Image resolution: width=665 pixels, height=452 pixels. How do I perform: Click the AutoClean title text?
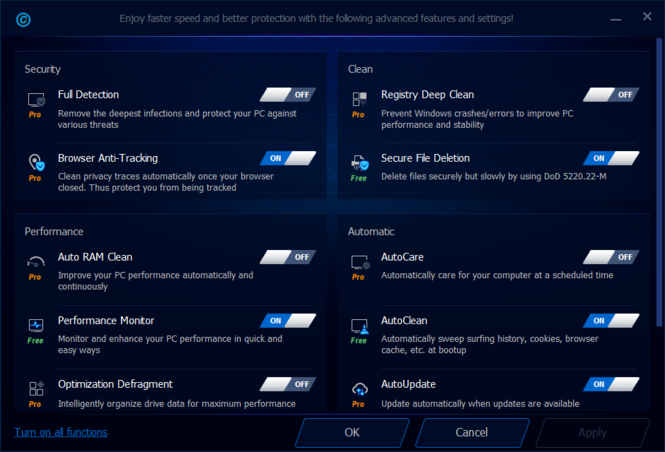(404, 321)
